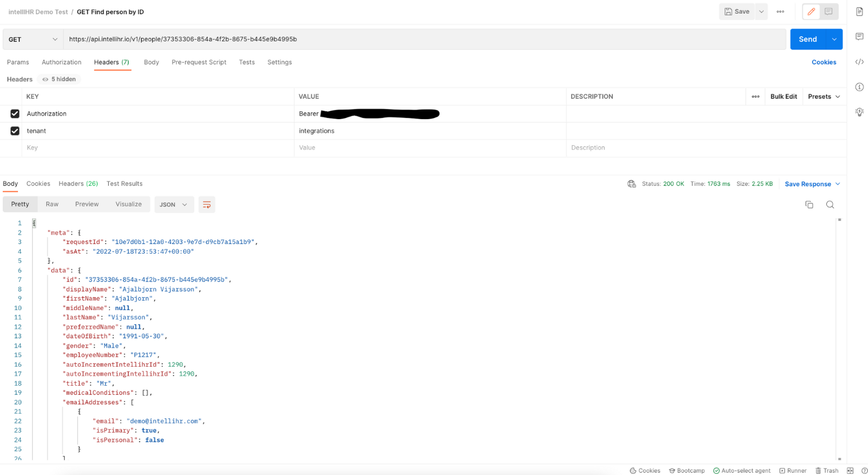This screenshot has height=475, width=868.
Task: Select the Visualize response view
Action: click(x=129, y=204)
